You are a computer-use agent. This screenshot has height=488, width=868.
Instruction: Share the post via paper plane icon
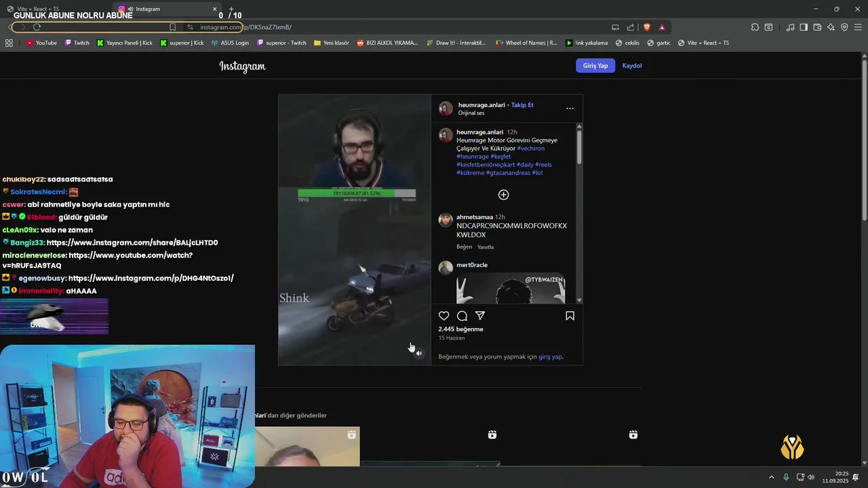[x=480, y=316]
